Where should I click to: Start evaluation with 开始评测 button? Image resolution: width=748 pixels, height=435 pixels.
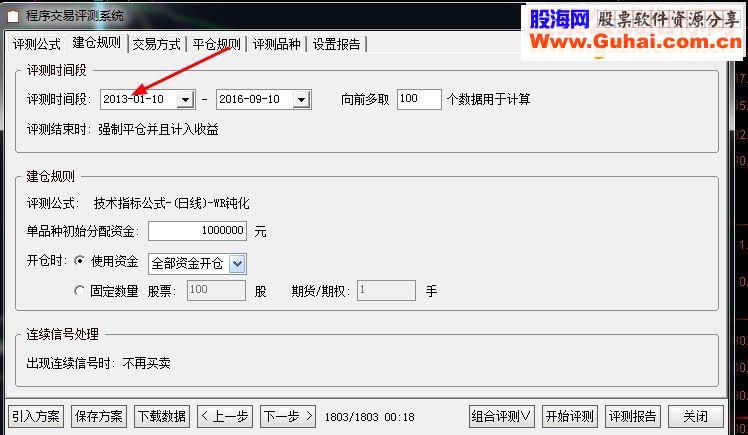[570, 416]
